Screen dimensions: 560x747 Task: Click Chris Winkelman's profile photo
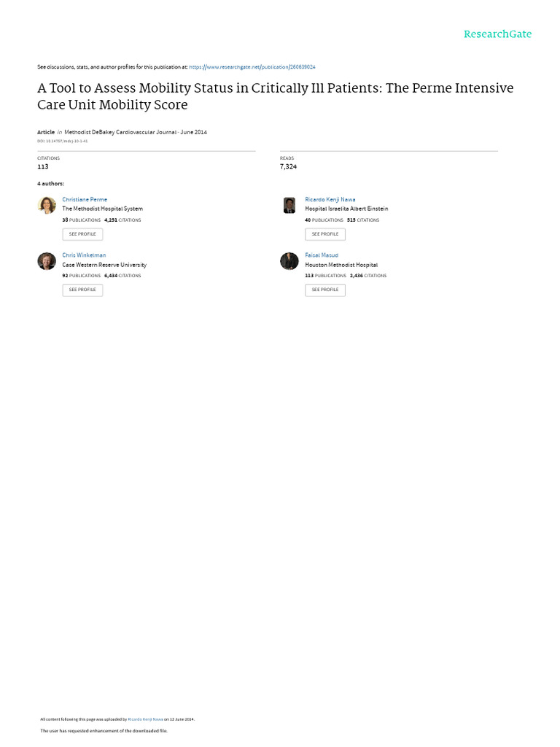tap(47, 261)
